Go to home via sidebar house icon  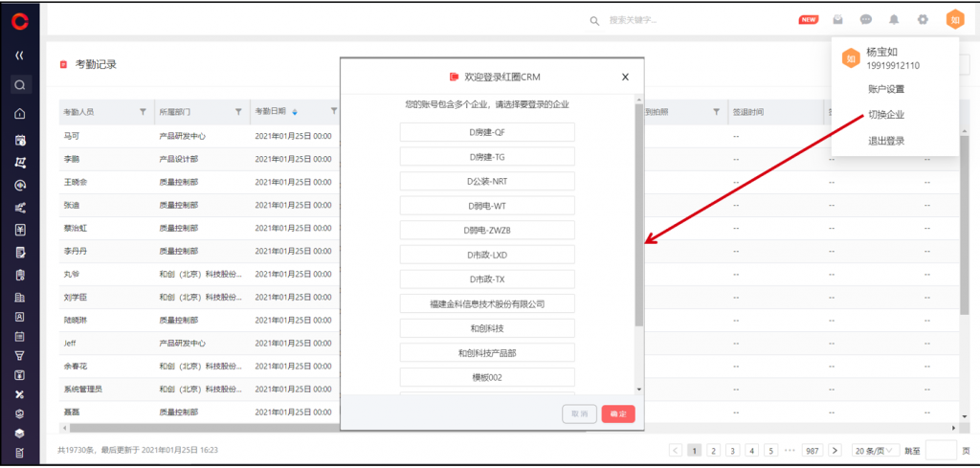pos(19,114)
